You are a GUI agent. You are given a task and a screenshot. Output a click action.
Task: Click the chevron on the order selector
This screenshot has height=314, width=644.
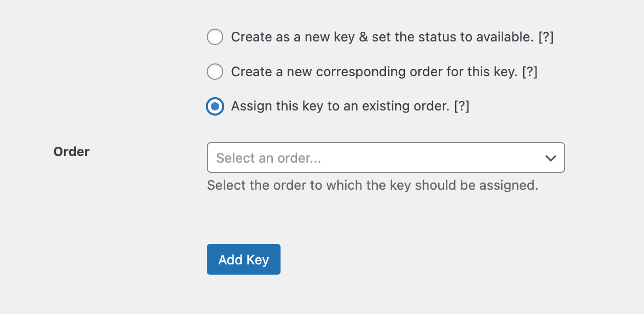[551, 158]
